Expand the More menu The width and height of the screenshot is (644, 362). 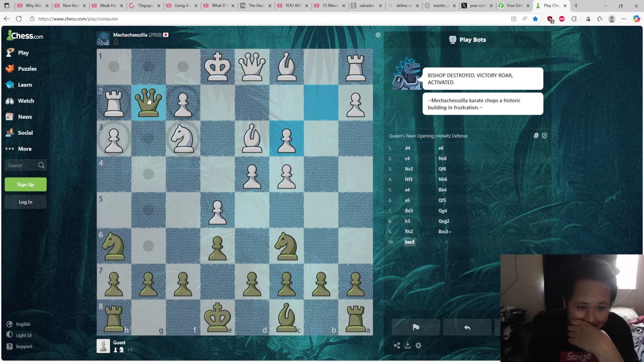tap(25, 149)
